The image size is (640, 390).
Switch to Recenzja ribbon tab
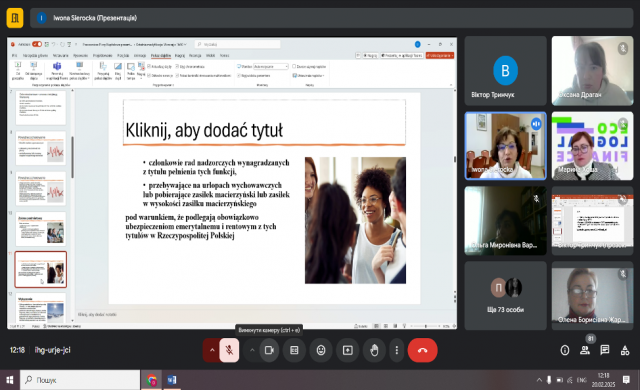click(195, 55)
